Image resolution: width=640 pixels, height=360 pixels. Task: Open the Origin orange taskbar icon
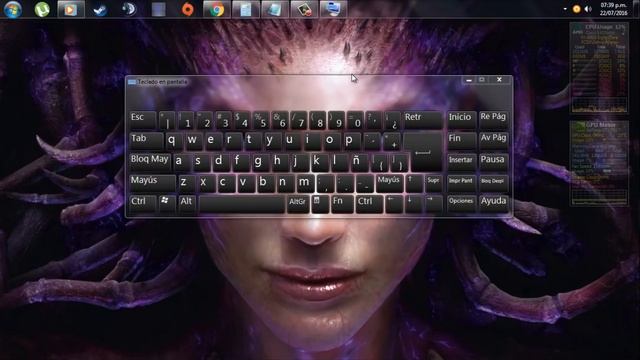(188, 9)
